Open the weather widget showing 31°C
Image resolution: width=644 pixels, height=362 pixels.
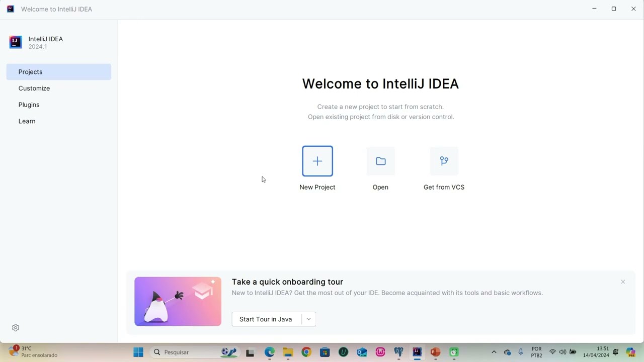pyautogui.click(x=33, y=352)
